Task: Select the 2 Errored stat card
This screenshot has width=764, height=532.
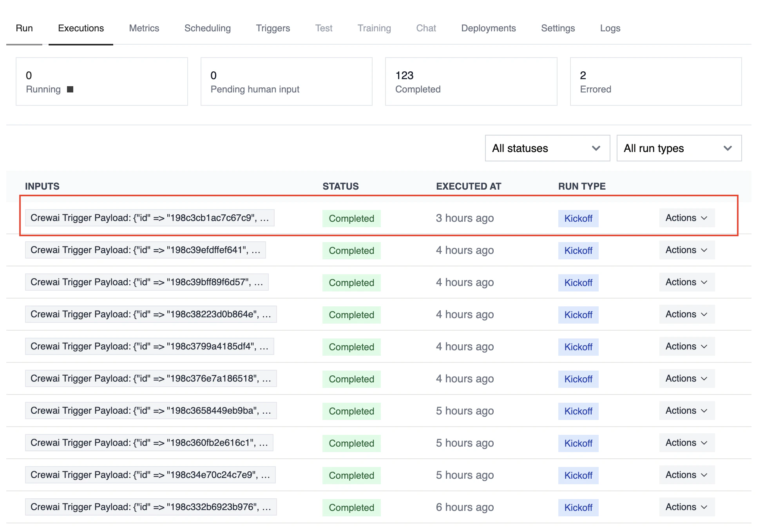Action: (655, 81)
